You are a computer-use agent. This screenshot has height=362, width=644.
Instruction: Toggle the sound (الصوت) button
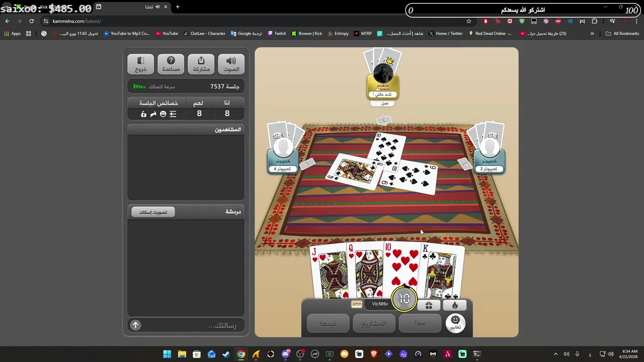231,64
